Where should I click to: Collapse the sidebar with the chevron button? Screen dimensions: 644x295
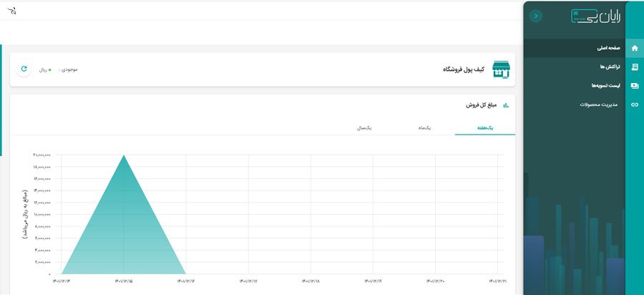click(536, 16)
